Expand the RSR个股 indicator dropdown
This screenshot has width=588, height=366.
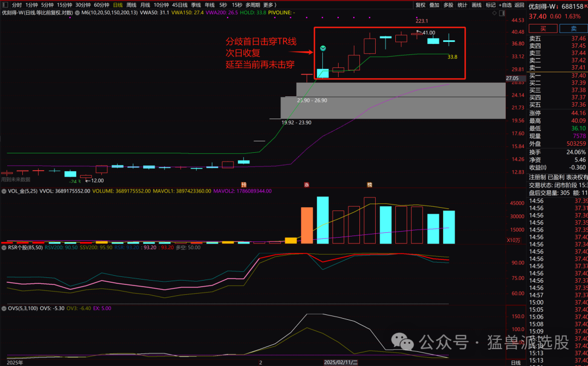click(x=4, y=247)
